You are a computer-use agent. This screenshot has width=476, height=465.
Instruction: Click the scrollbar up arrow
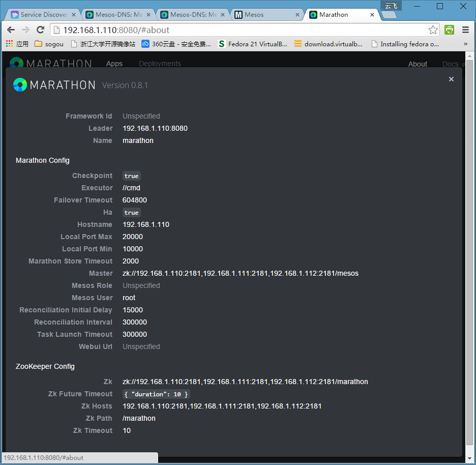[x=469, y=55]
